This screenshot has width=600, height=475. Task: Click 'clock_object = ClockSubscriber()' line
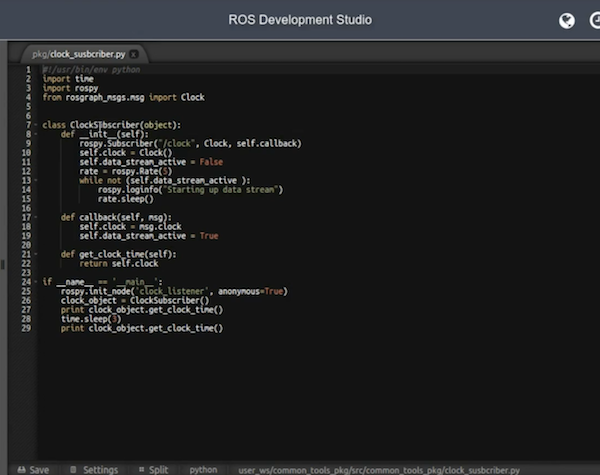tap(135, 300)
